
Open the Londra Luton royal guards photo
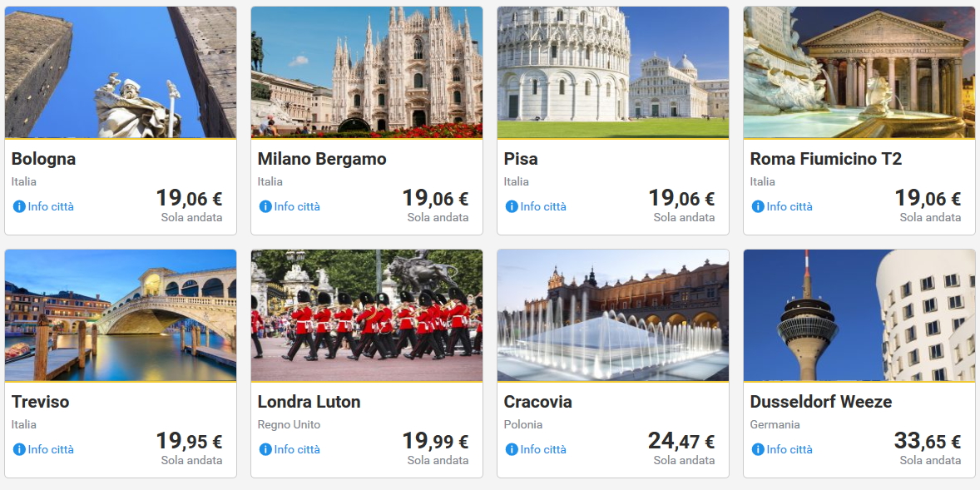367,315
